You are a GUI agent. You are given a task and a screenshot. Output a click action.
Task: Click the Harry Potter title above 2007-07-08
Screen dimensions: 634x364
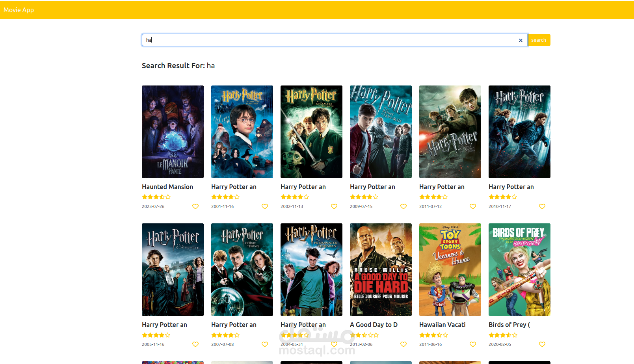point(234,325)
